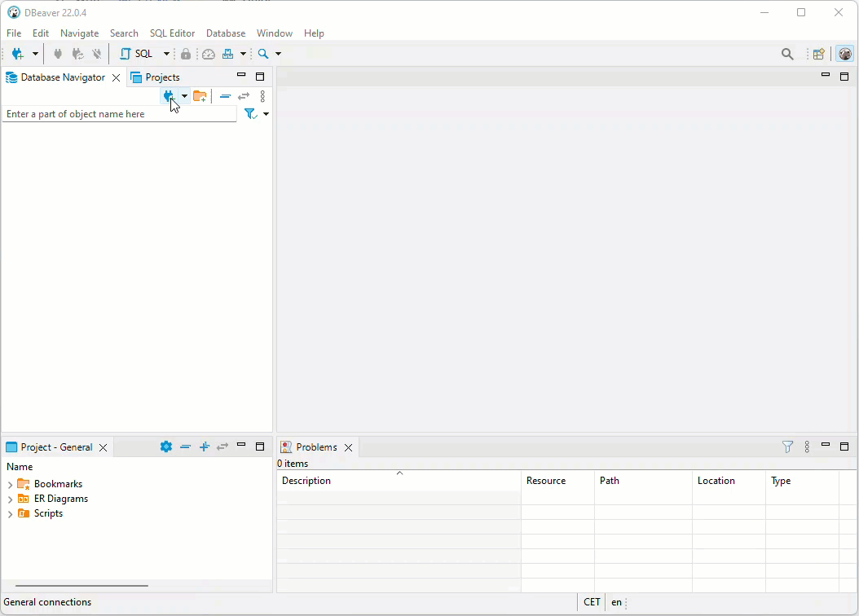Click the Navigator filter funnel icon

click(251, 114)
